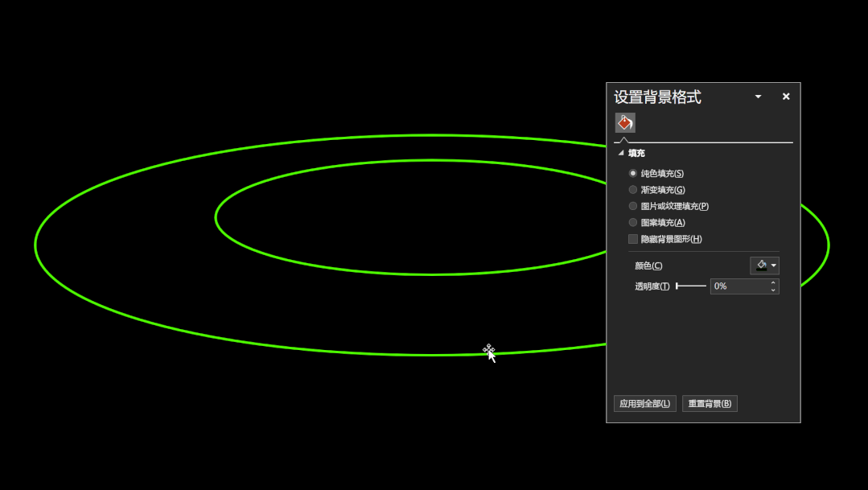Select 图片或纹理填充 option

[633, 206]
